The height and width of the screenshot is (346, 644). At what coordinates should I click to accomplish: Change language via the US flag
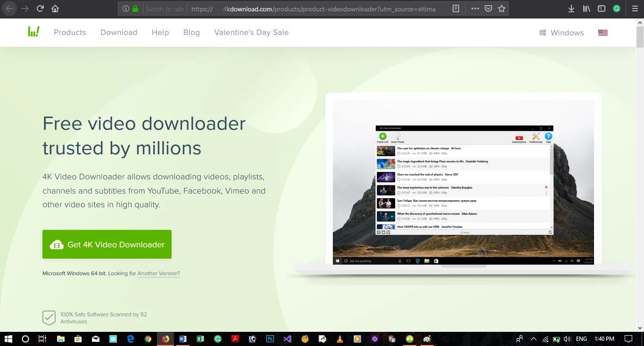603,33
